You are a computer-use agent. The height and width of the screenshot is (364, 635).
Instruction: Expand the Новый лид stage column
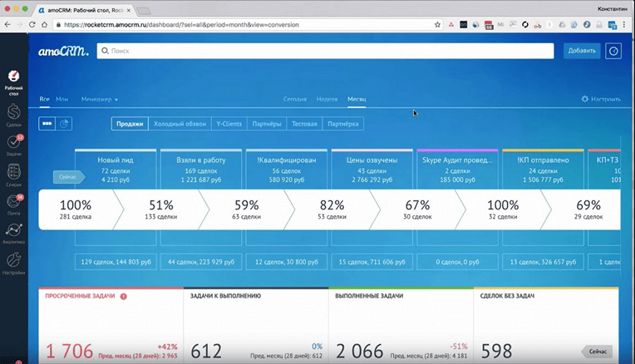[x=115, y=169]
